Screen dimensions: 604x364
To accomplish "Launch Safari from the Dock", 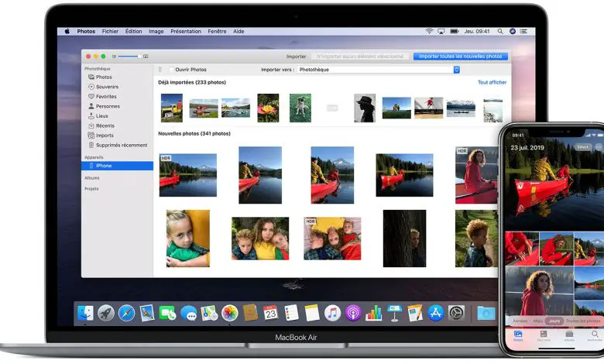I will [126, 313].
